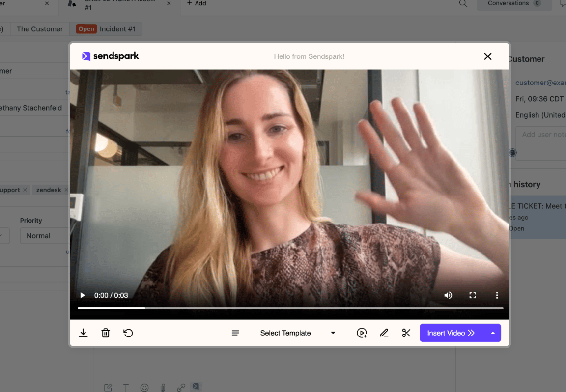This screenshot has width=566, height=392.
Task: Add a new tab with + Add
Action: coord(197,3)
